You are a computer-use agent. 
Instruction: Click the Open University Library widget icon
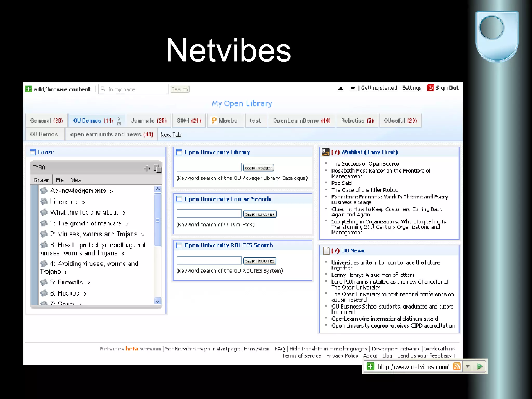pos(179,152)
